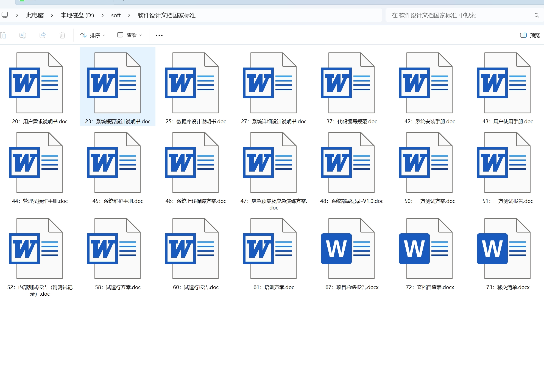Click the rename icon in toolbar

pyautogui.click(x=23, y=35)
